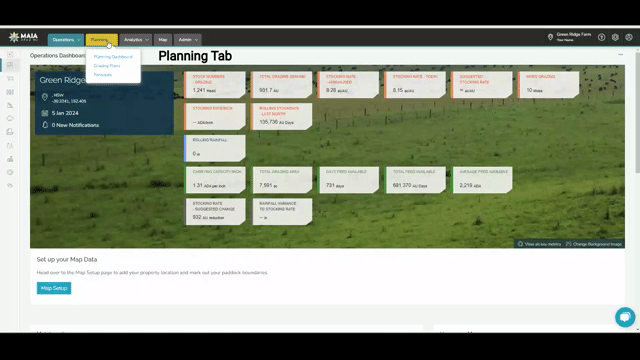Select Grazing Plans from Planning menu

pyautogui.click(x=107, y=66)
